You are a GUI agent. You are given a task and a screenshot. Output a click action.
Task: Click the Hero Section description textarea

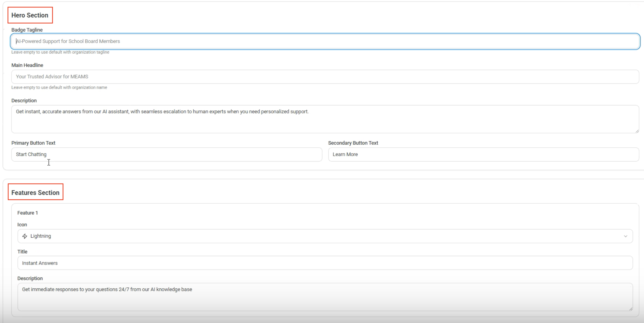coord(325,119)
